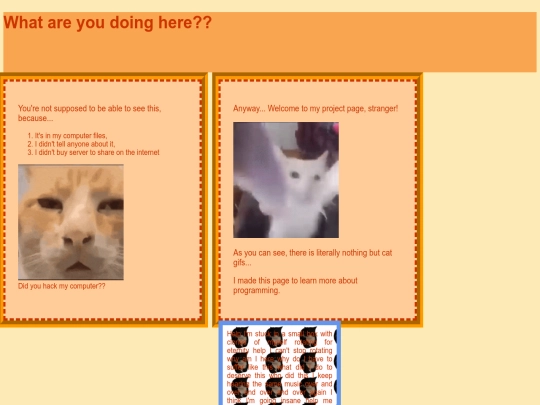Viewport: 540px width, 405px height.
Task: Click the rotating cat covering "small box" words
Action: pos(309,336)
